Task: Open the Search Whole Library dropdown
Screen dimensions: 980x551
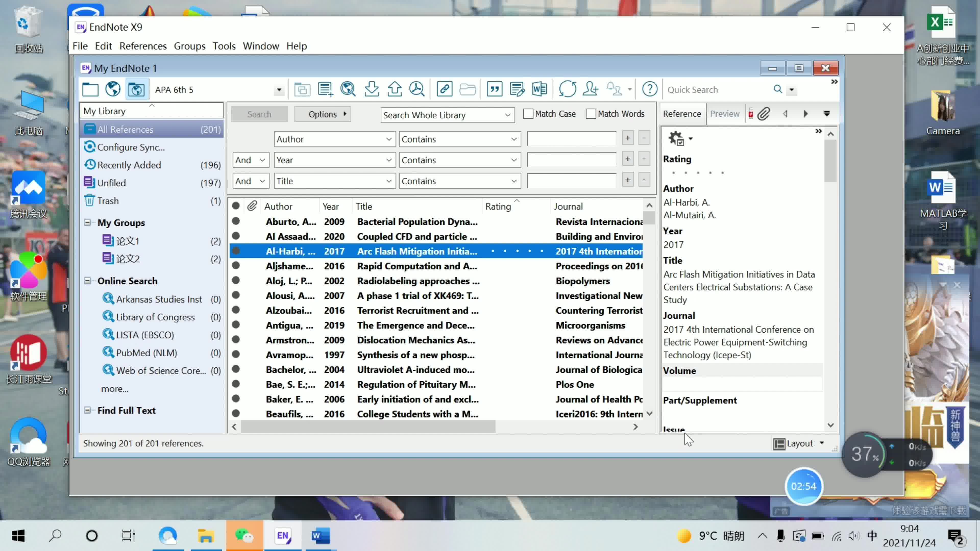Action: [x=507, y=115]
